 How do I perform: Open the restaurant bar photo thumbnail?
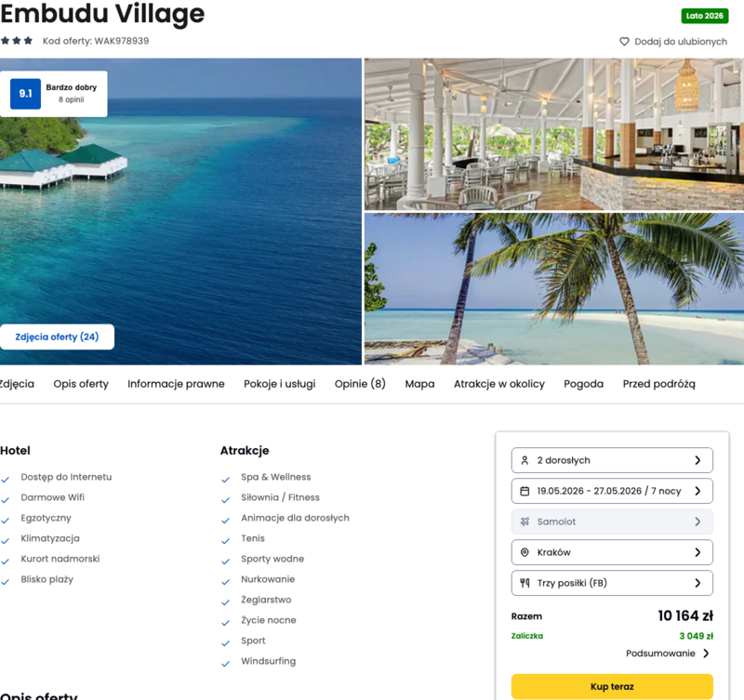click(553, 134)
